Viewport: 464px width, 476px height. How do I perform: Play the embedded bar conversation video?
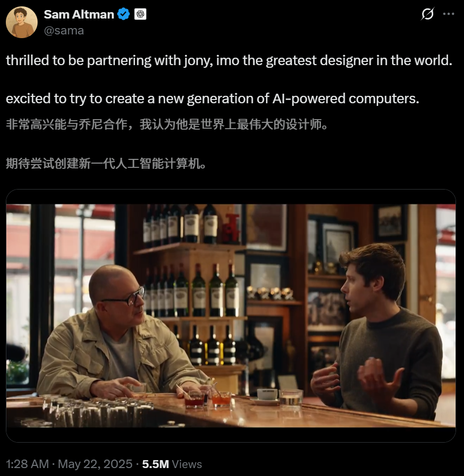click(x=231, y=316)
